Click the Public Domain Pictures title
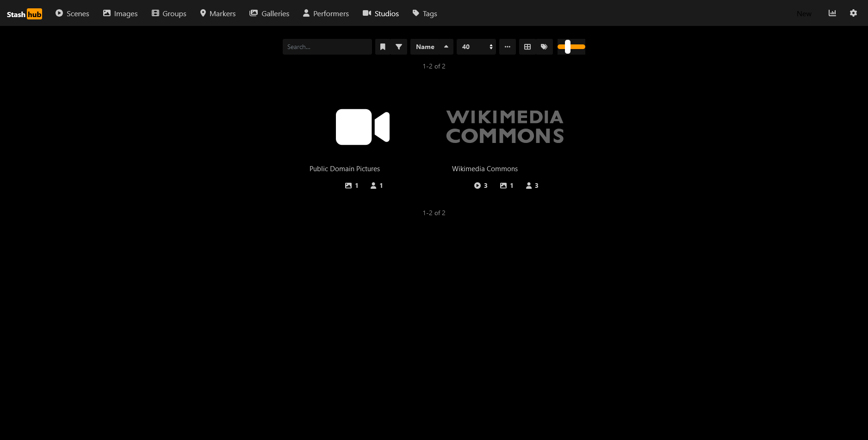 [345, 169]
